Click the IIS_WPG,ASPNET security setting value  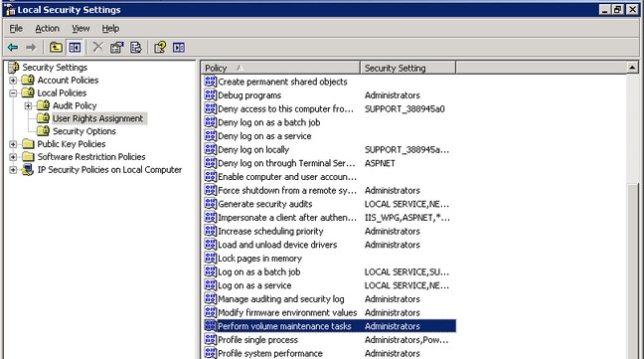407,217
